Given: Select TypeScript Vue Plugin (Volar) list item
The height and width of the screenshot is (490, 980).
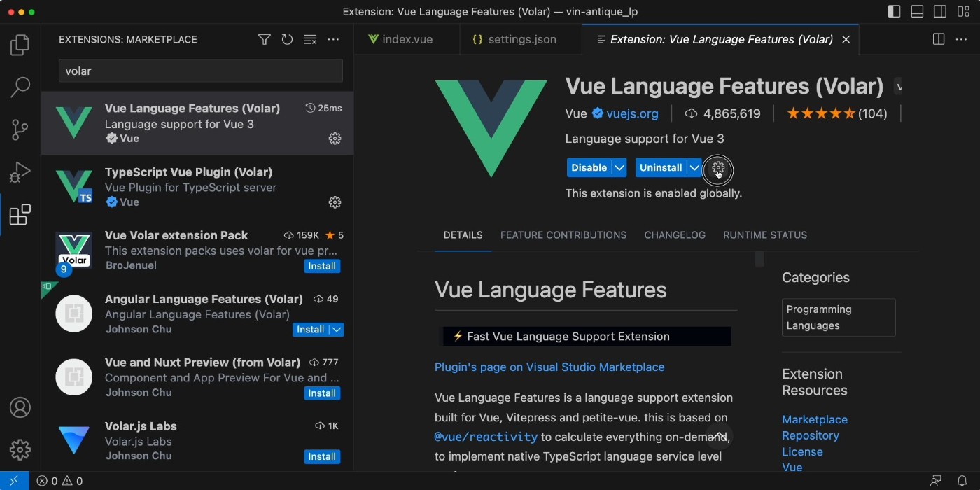Looking at the screenshot, I should coord(197,187).
